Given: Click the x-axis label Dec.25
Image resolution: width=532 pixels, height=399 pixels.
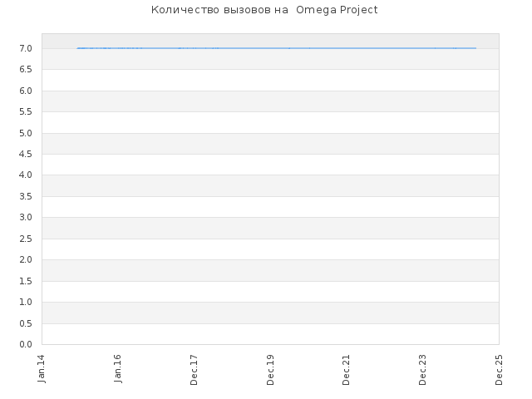Looking at the screenshot, I should pyautogui.click(x=499, y=370).
